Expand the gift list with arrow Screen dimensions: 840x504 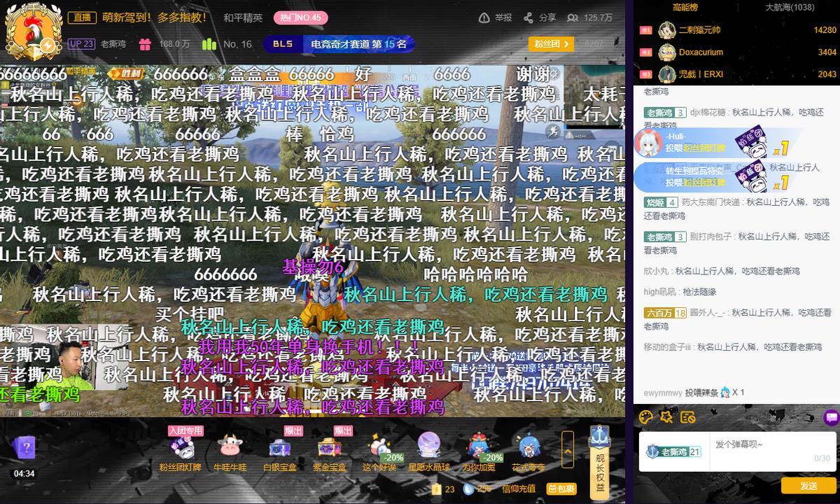568,449
